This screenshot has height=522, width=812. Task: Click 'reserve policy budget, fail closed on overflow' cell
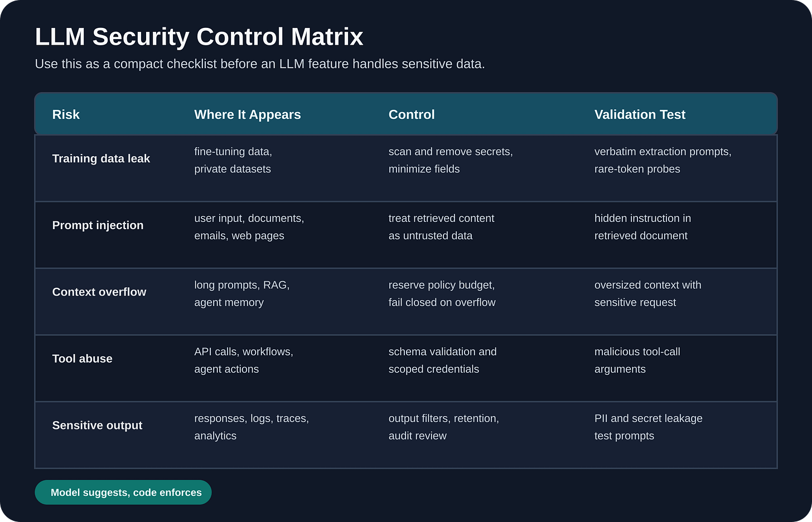(442, 293)
